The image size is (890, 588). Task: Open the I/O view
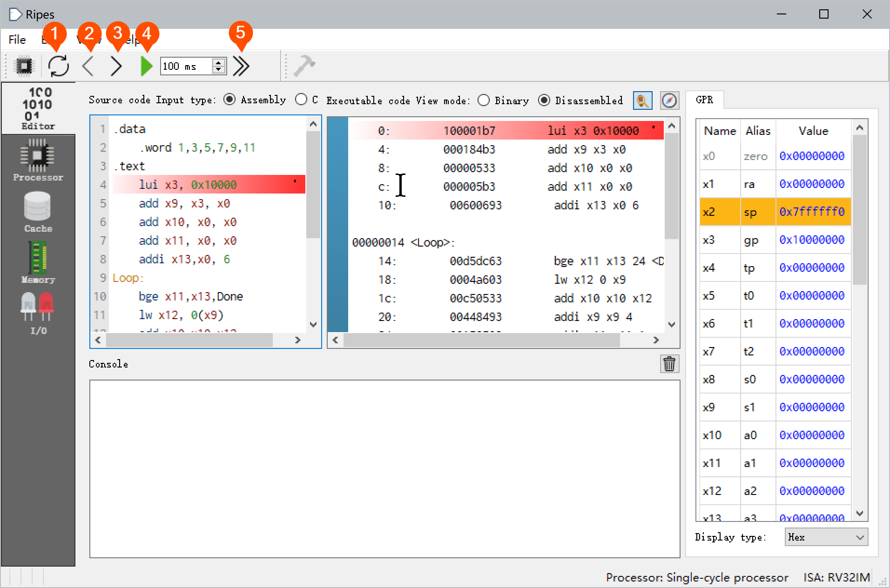(38, 314)
